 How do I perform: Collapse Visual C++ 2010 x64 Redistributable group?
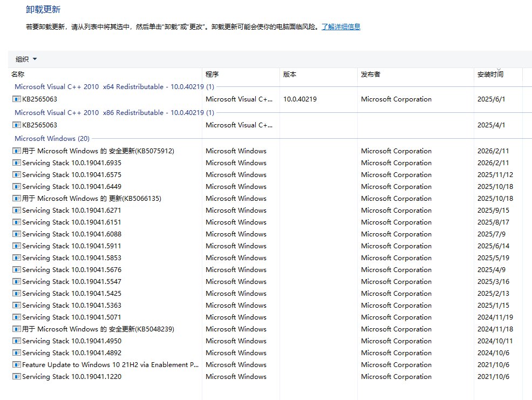114,87
